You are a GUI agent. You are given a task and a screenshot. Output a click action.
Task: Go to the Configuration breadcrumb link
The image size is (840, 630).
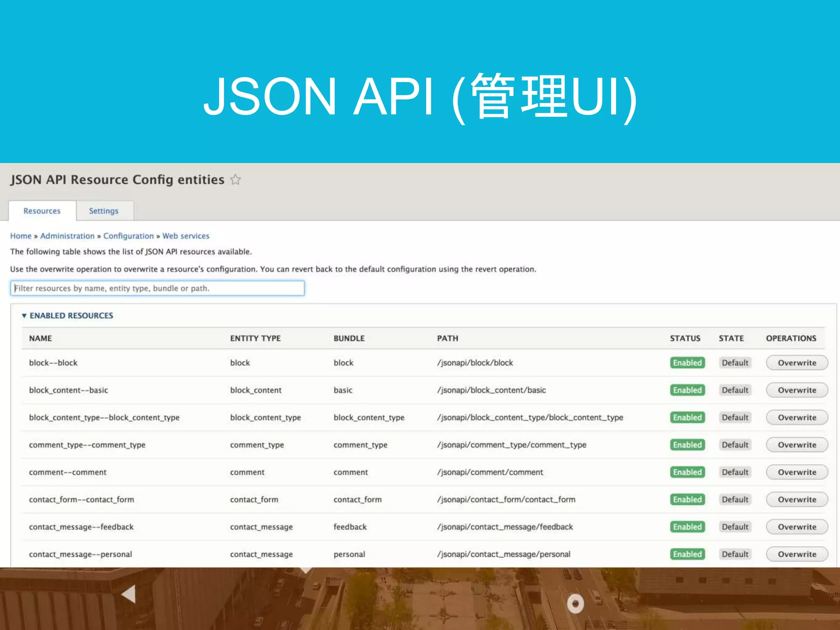coord(128,236)
